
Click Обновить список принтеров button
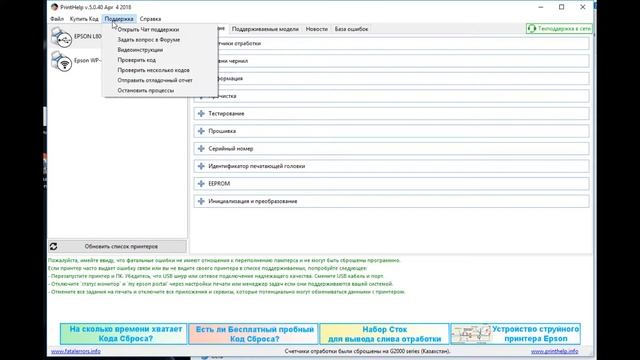(118, 247)
